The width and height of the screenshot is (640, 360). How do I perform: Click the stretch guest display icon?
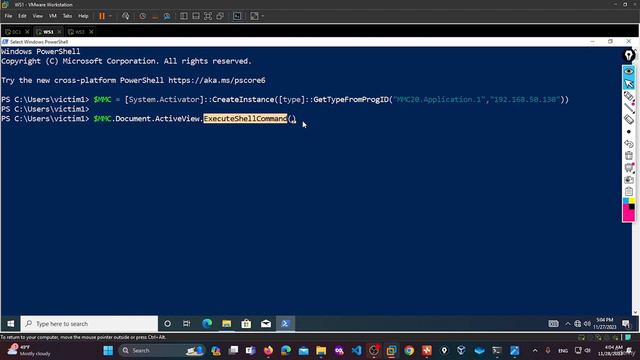tap(254, 16)
